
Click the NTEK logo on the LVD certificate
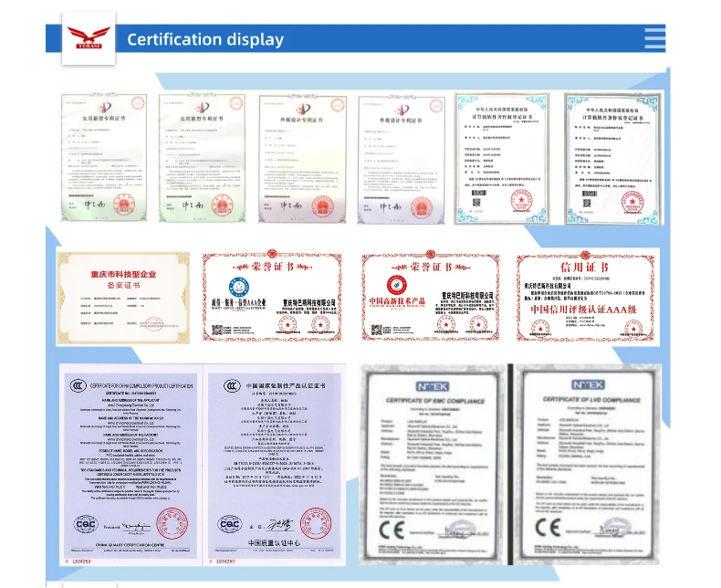click(x=588, y=384)
